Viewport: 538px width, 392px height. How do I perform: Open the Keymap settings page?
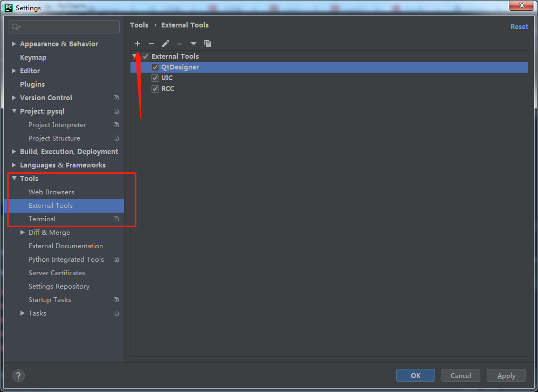(x=34, y=57)
